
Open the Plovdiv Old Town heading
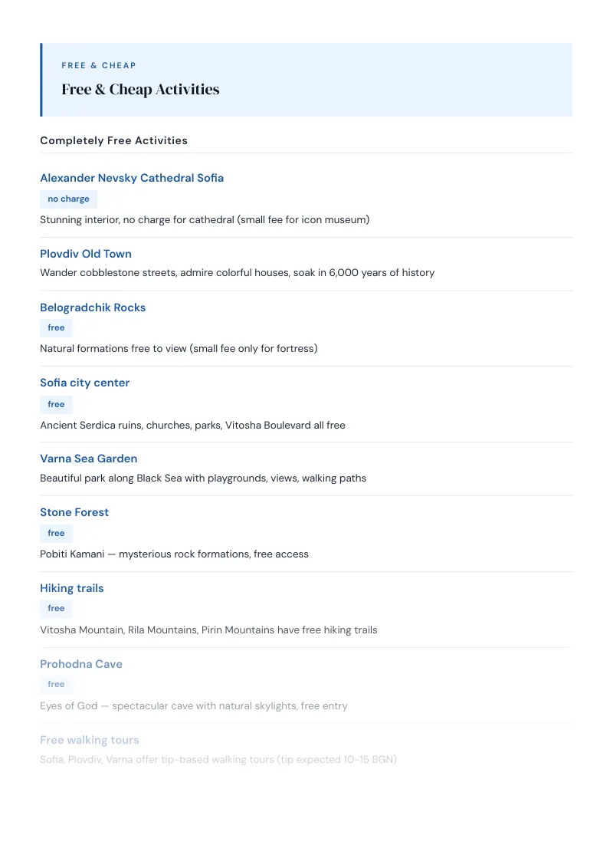pos(86,254)
